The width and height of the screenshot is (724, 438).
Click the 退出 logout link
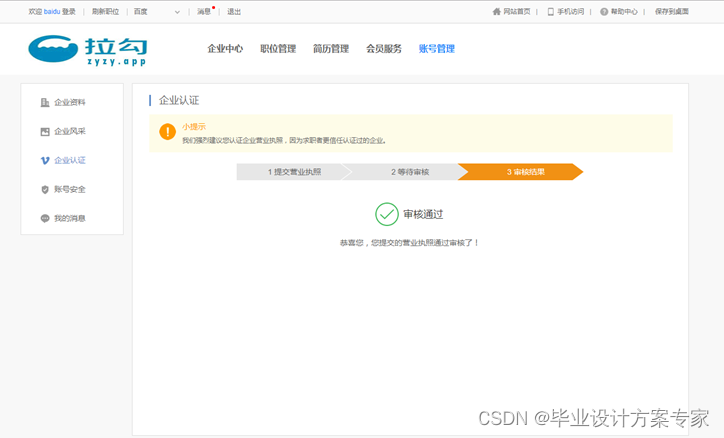click(234, 12)
